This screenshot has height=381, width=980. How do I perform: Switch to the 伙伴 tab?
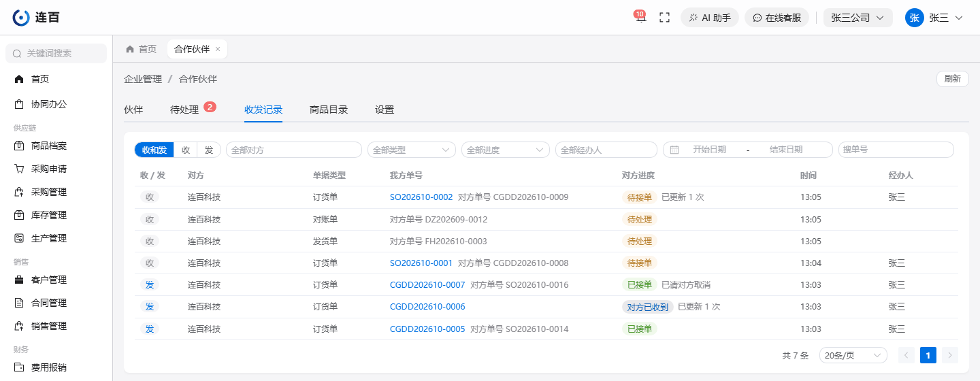133,110
